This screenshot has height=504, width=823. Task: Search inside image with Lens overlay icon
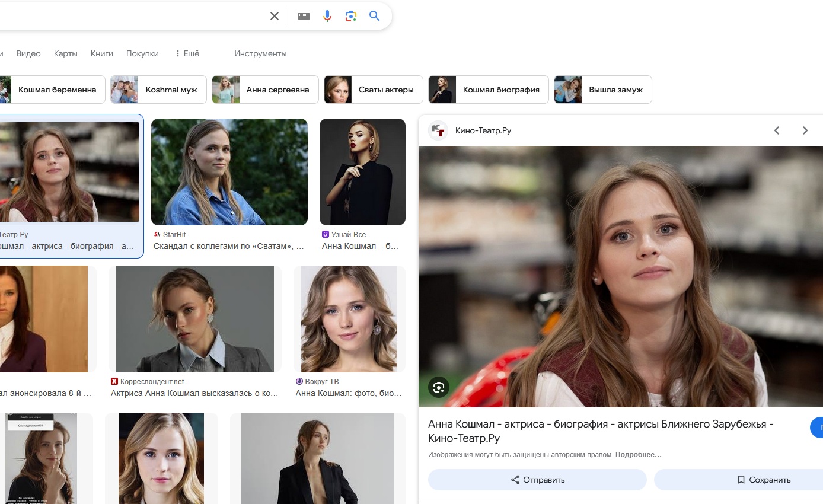click(439, 387)
